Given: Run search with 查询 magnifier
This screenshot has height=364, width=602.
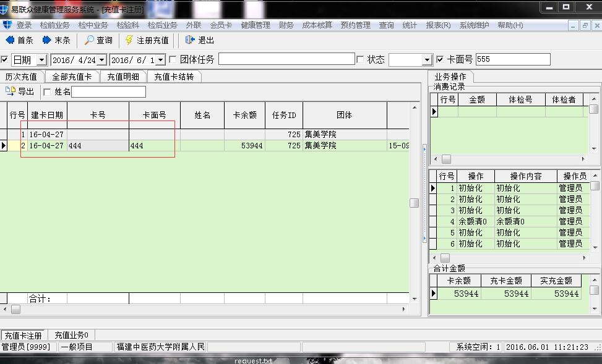Looking at the screenshot, I should click(x=98, y=40).
